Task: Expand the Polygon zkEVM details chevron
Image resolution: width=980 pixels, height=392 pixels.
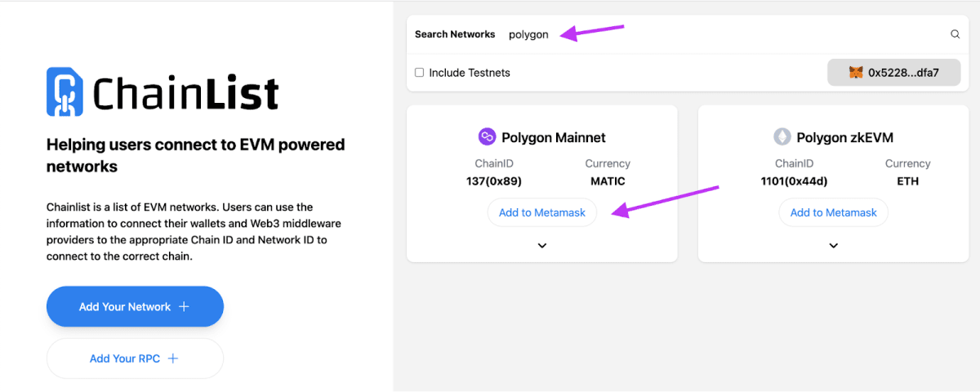Action: coord(833,245)
